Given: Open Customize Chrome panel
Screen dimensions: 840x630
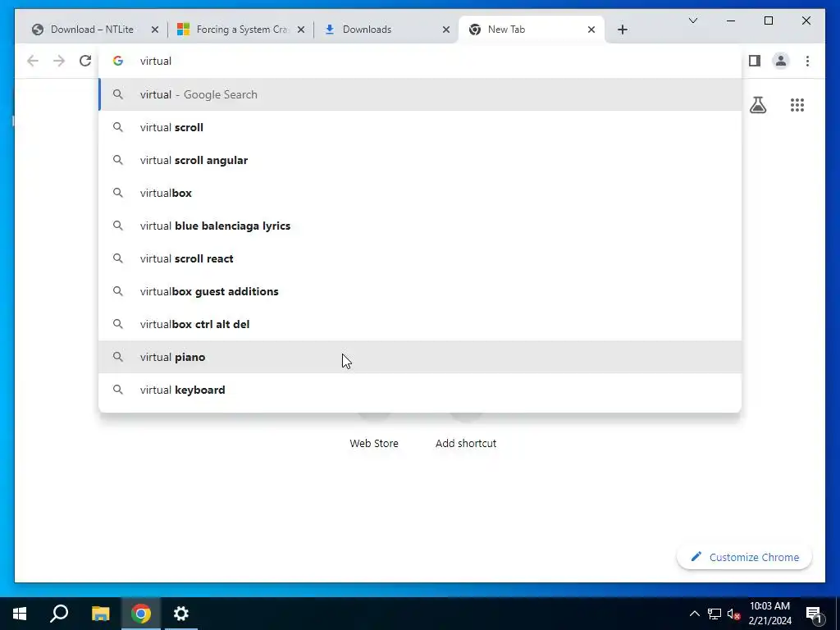Looking at the screenshot, I should coord(745,557).
